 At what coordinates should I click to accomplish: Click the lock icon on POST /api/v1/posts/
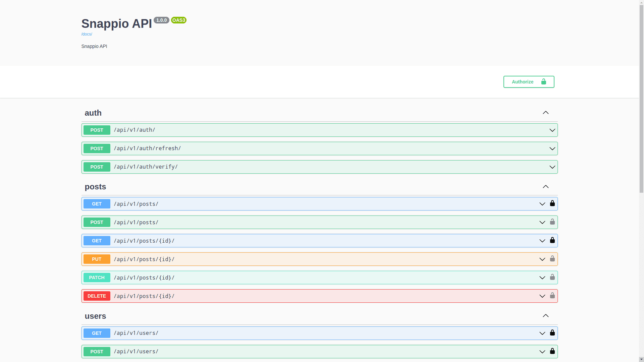552,222
